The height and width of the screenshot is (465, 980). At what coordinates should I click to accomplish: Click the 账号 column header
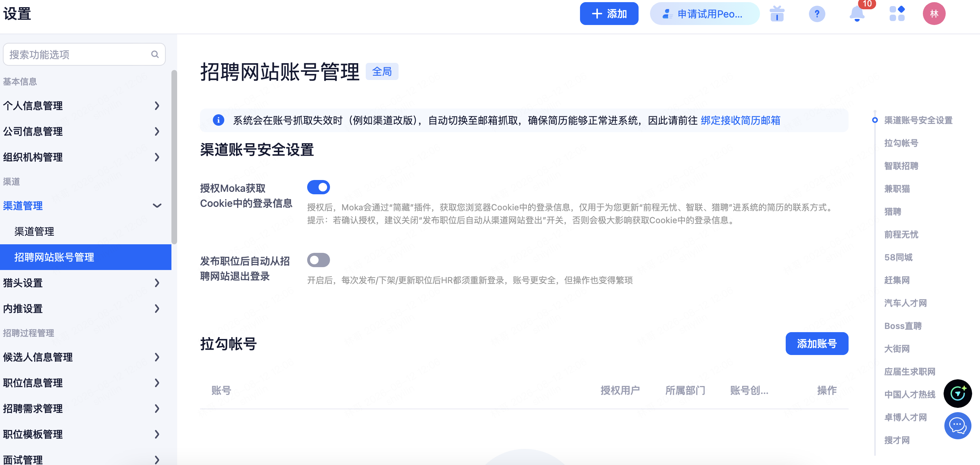(x=221, y=390)
